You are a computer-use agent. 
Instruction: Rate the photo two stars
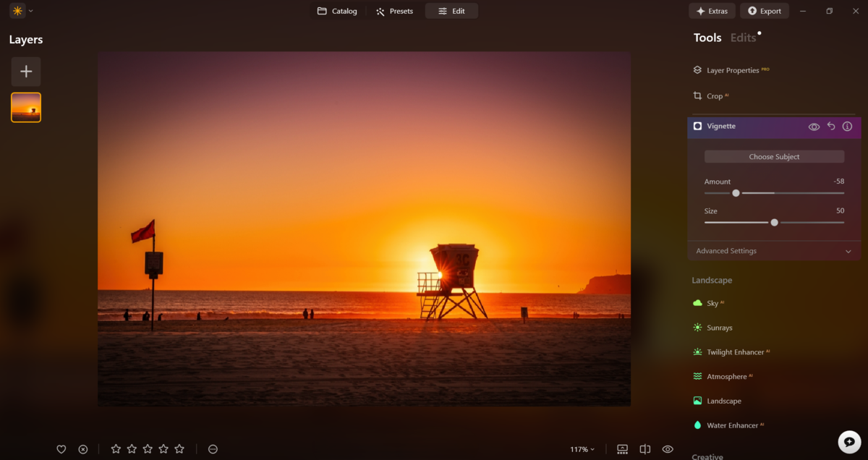[132, 449]
